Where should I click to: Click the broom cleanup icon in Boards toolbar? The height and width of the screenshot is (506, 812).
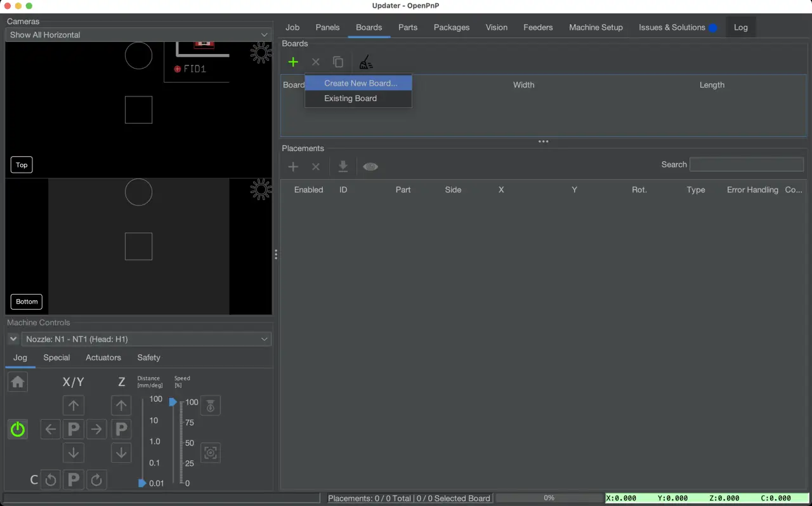point(366,62)
